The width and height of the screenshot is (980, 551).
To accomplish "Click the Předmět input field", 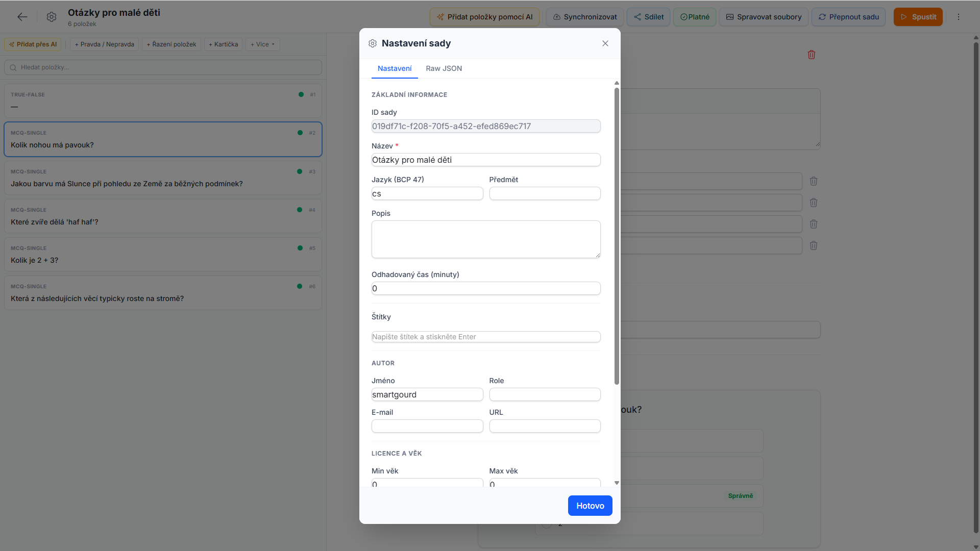I will pos(545,193).
